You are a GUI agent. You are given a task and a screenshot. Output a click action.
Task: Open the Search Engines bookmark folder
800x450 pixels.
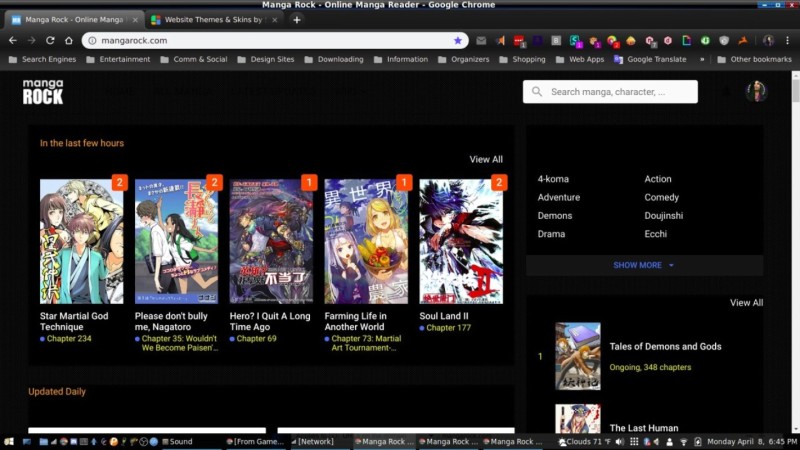pyautogui.click(x=43, y=59)
